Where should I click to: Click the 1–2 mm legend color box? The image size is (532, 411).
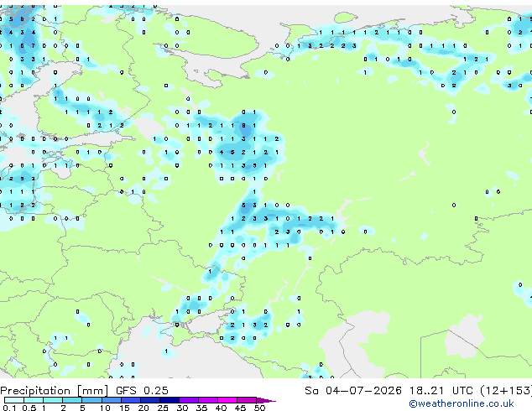coord(53,400)
